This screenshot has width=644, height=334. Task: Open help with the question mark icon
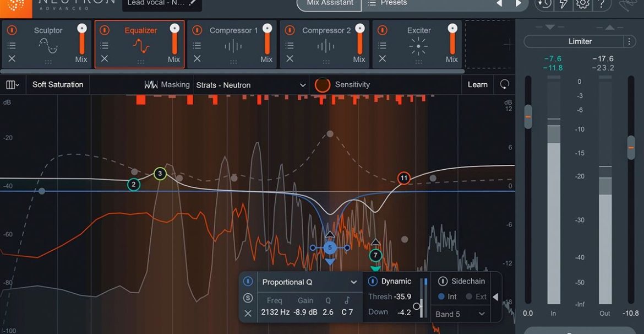[x=601, y=4]
